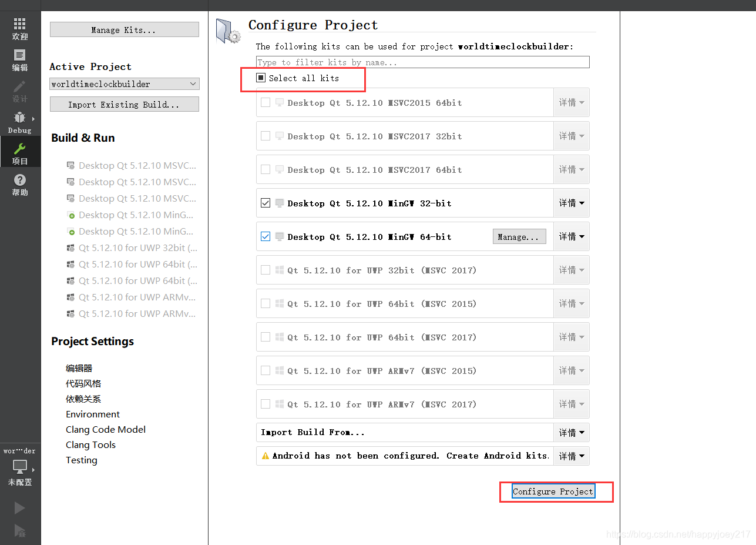
Task: Expand 详情 for MinGW 32-bit kit
Action: coord(572,203)
